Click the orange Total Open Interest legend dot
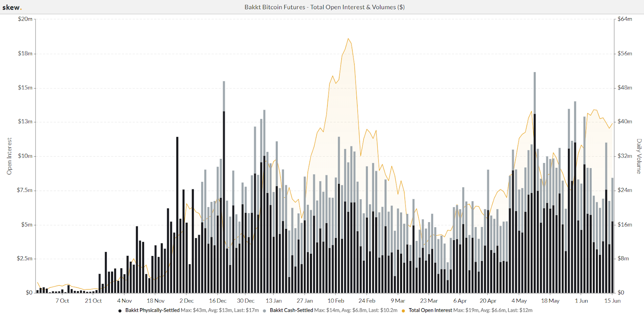The height and width of the screenshot is (315, 644). 403,311
